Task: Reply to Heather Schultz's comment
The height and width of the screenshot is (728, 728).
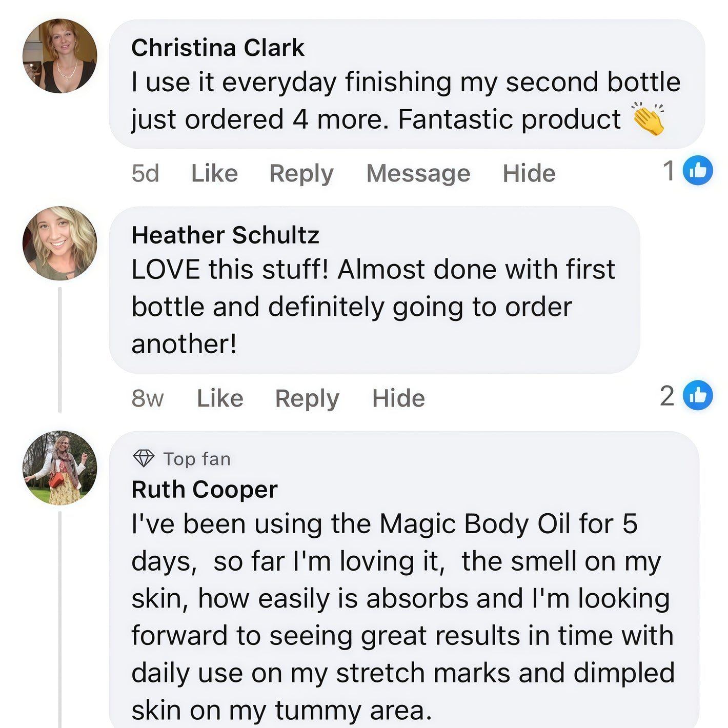Action: point(307,398)
